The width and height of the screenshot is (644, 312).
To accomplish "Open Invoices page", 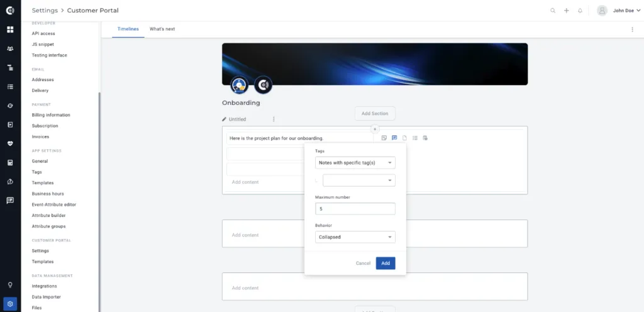I will tap(40, 136).
